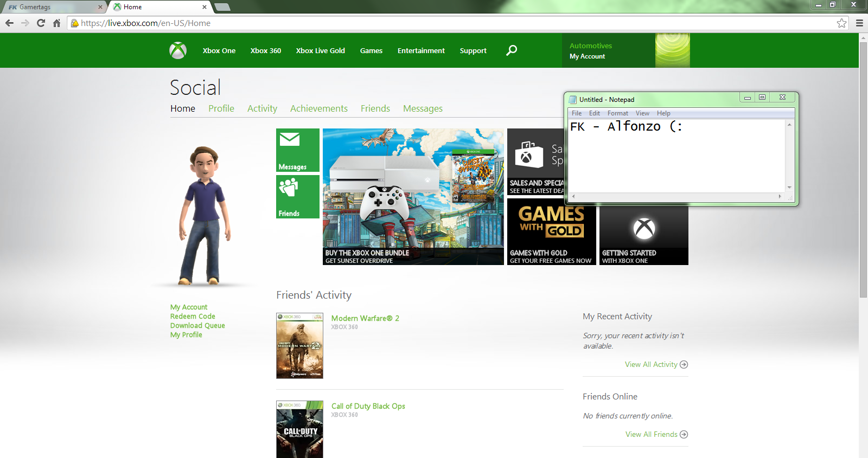
Task: Open a new browser tab
Action: pyautogui.click(x=222, y=7)
